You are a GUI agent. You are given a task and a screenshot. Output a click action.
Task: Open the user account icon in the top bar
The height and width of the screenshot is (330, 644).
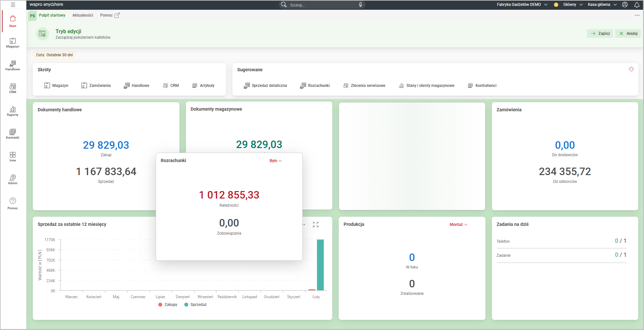[624, 5]
